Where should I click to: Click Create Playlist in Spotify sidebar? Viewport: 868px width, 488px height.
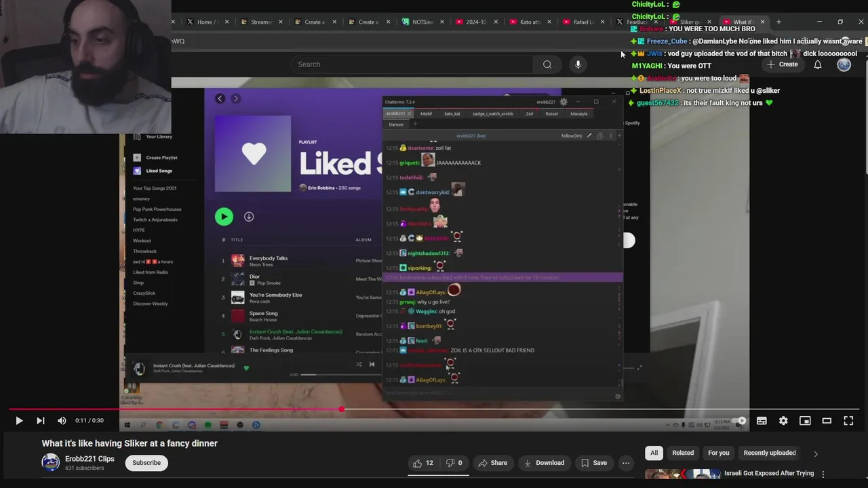(x=154, y=157)
